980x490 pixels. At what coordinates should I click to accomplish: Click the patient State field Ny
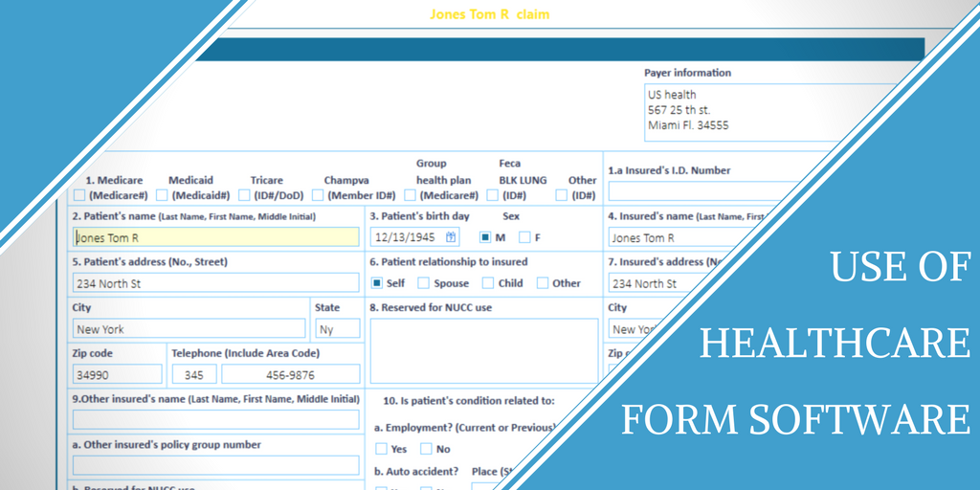point(338,328)
